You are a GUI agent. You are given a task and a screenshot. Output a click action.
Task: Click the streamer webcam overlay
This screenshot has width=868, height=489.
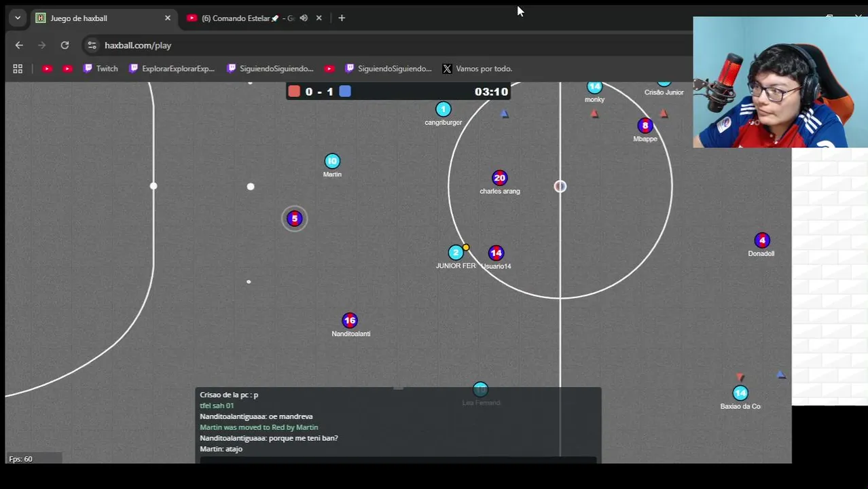pyautogui.click(x=780, y=82)
